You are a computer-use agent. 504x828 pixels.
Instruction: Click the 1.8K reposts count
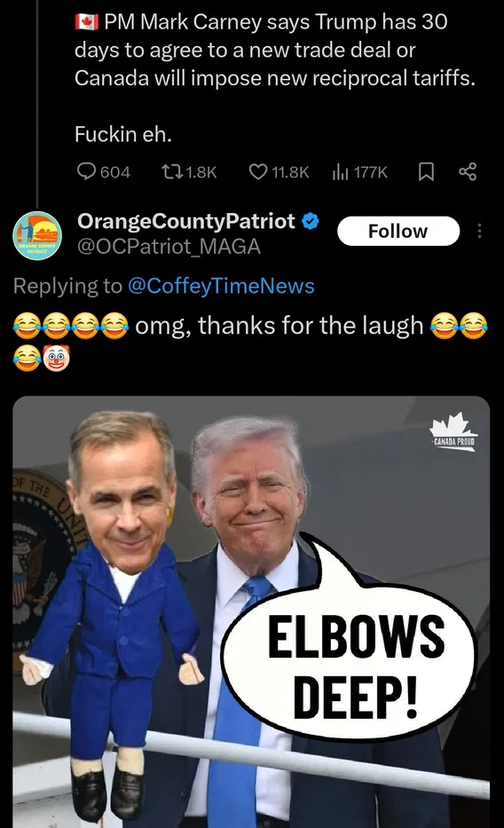[201, 172]
